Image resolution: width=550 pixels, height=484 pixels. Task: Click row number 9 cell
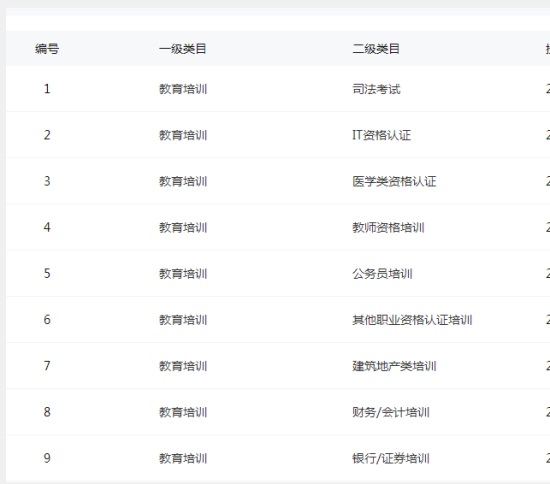[47, 458]
